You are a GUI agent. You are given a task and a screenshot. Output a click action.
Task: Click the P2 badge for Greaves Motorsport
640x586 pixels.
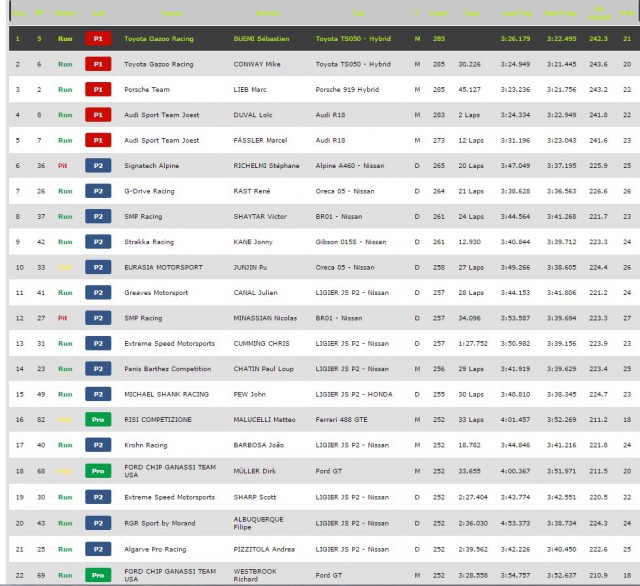pos(98,293)
